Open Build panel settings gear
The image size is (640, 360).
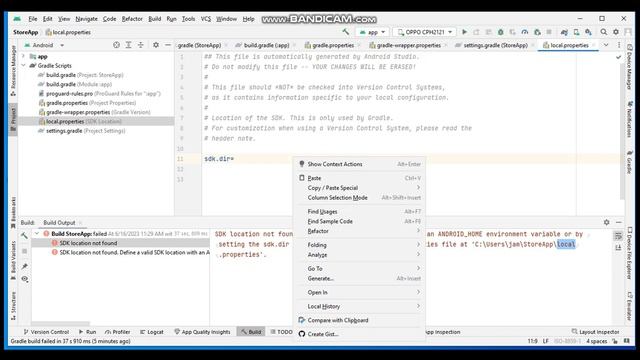607,222
